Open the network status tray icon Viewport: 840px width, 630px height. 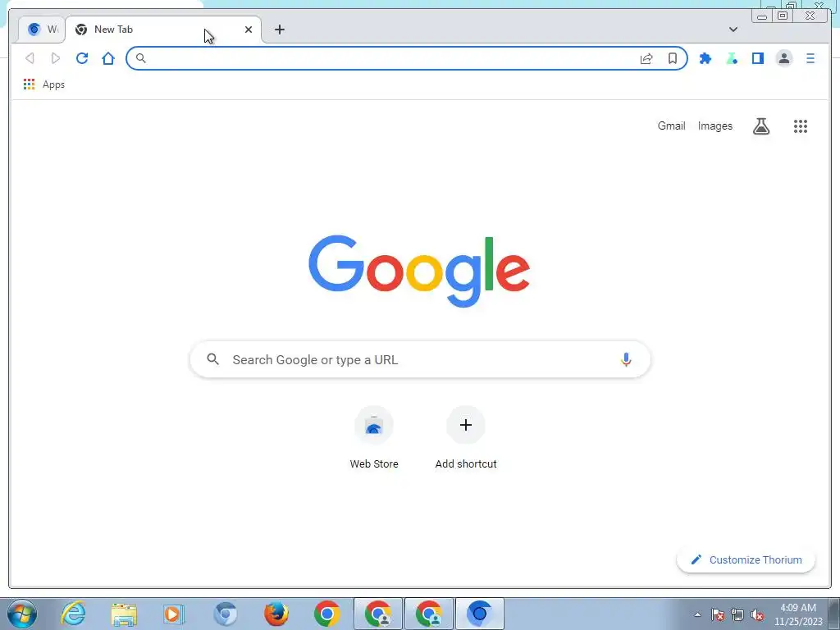tap(737, 614)
